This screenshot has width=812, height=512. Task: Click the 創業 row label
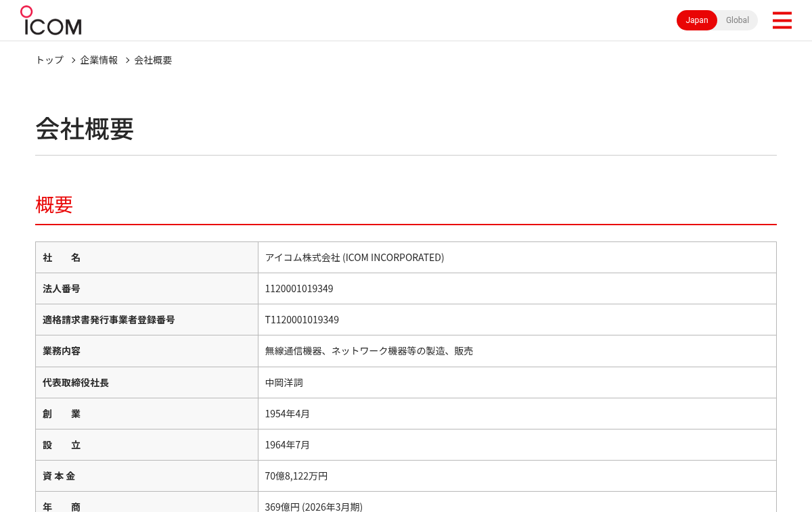point(62,414)
